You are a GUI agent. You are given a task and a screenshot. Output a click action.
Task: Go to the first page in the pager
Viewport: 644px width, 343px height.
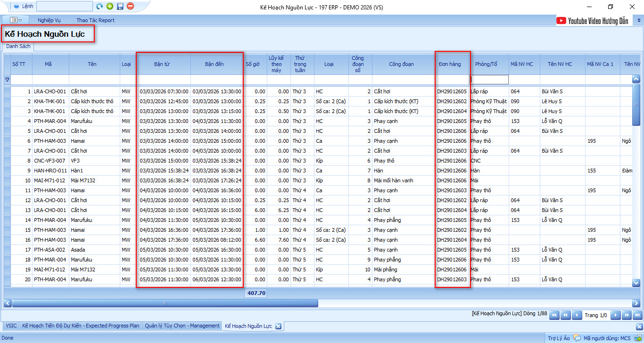click(554, 315)
